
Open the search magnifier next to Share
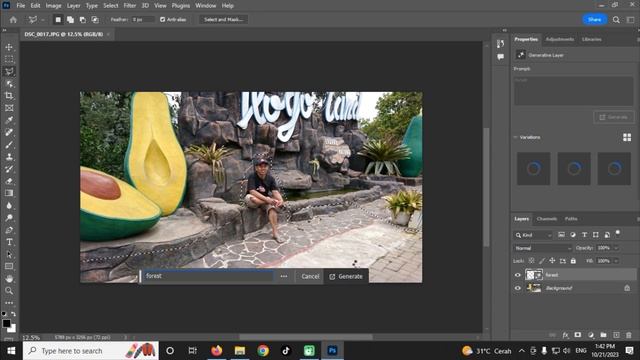coord(616,20)
